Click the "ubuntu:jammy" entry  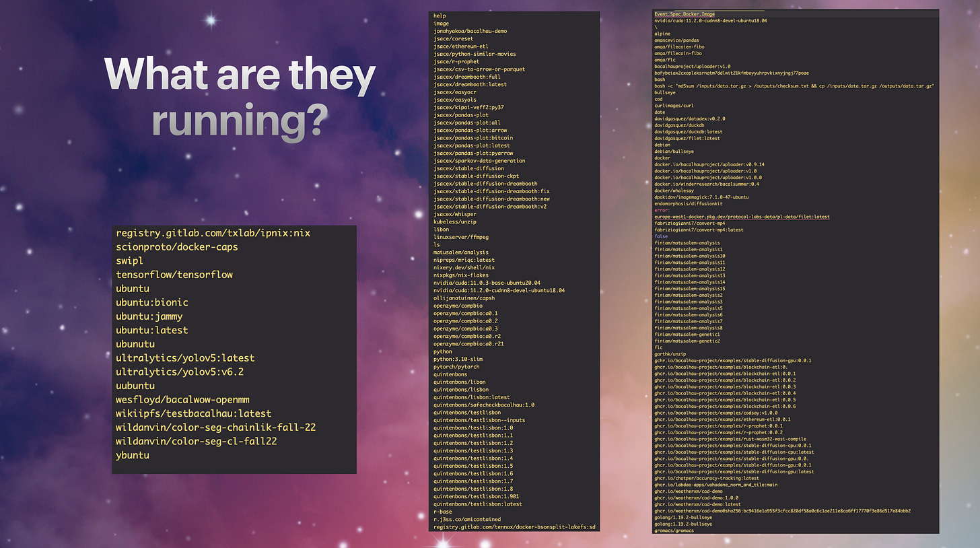coord(149,316)
